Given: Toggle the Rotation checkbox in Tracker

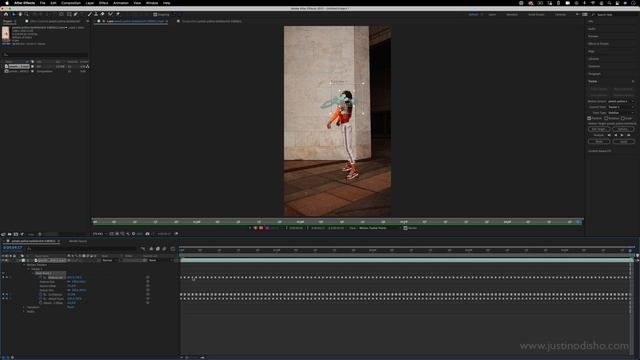Looking at the screenshot, I should point(606,118).
